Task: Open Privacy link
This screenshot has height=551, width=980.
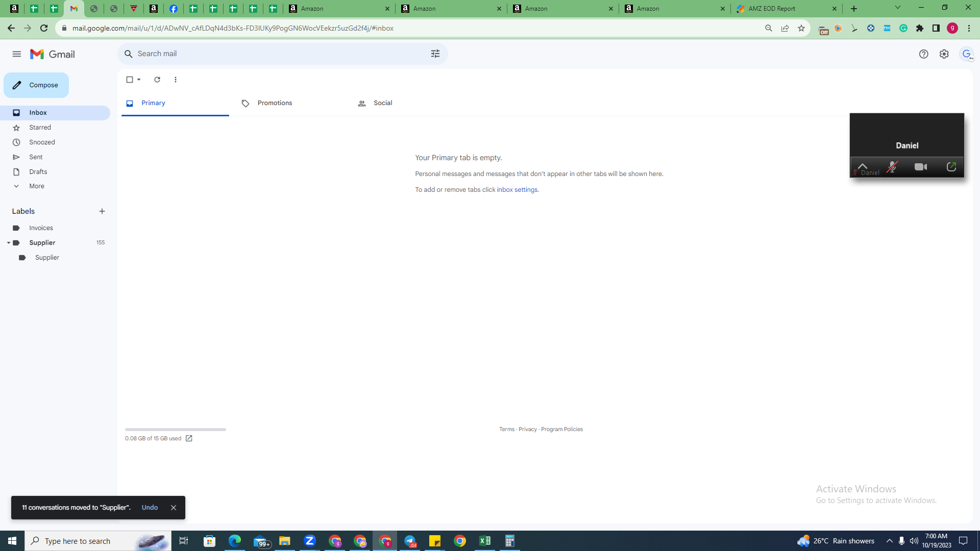Action: (x=528, y=430)
